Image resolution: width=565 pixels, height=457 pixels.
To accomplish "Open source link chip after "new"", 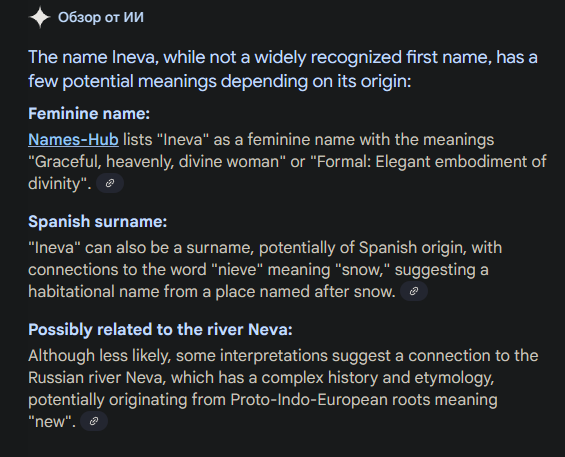I will coord(94,421).
